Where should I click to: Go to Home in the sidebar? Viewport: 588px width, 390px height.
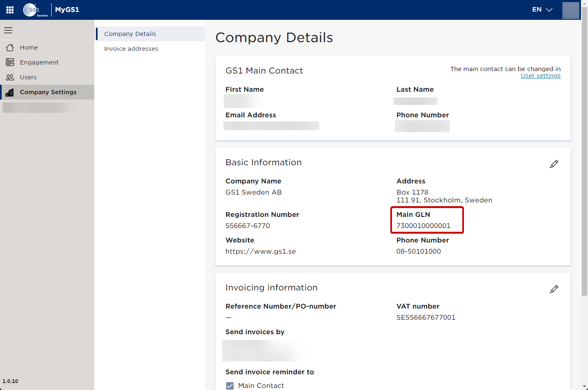[x=29, y=48]
